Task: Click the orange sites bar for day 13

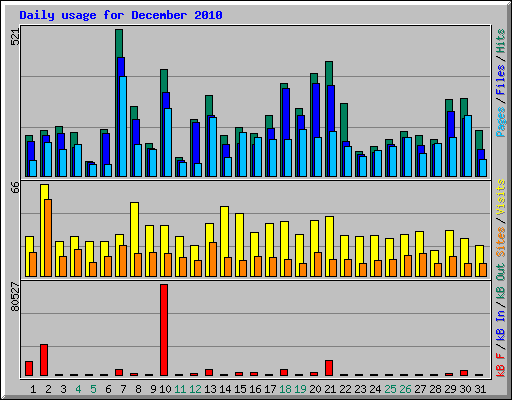Action: [x=213, y=259]
